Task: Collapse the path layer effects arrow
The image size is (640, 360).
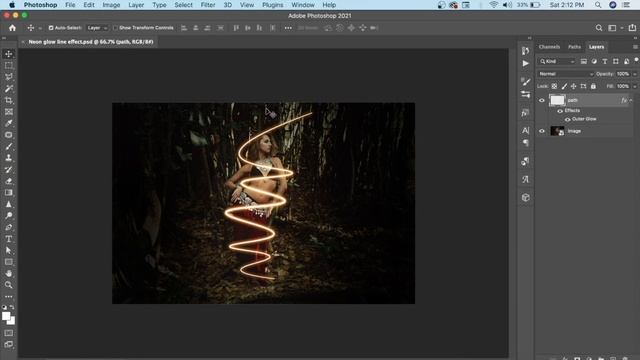Action: pyautogui.click(x=631, y=100)
